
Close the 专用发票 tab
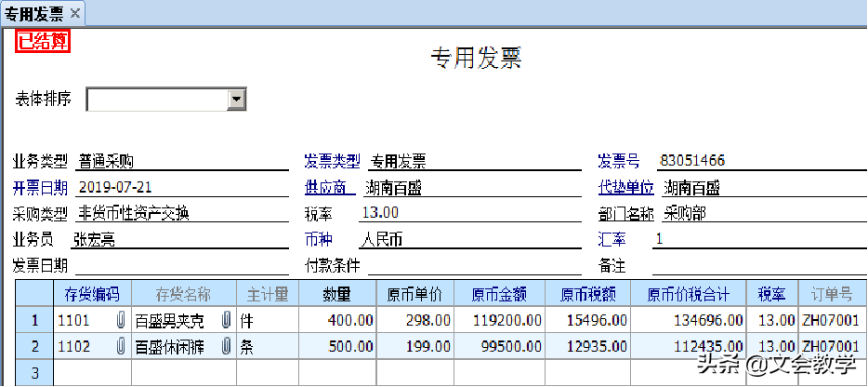(x=74, y=14)
